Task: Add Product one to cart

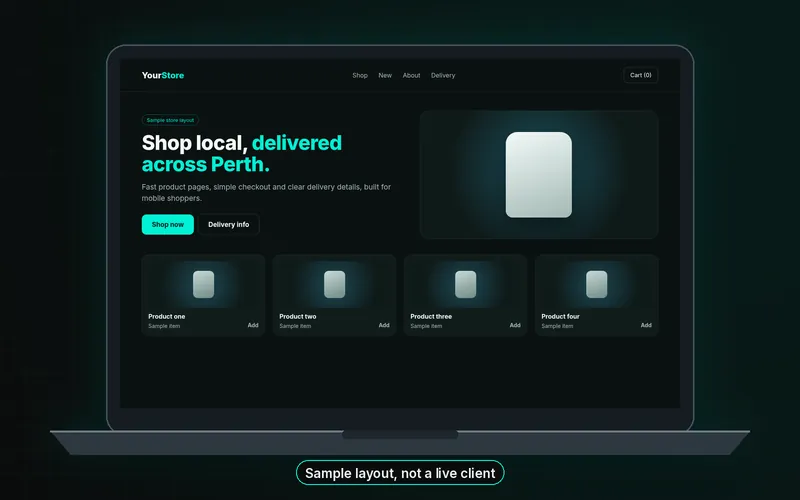Action: (x=253, y=325)
